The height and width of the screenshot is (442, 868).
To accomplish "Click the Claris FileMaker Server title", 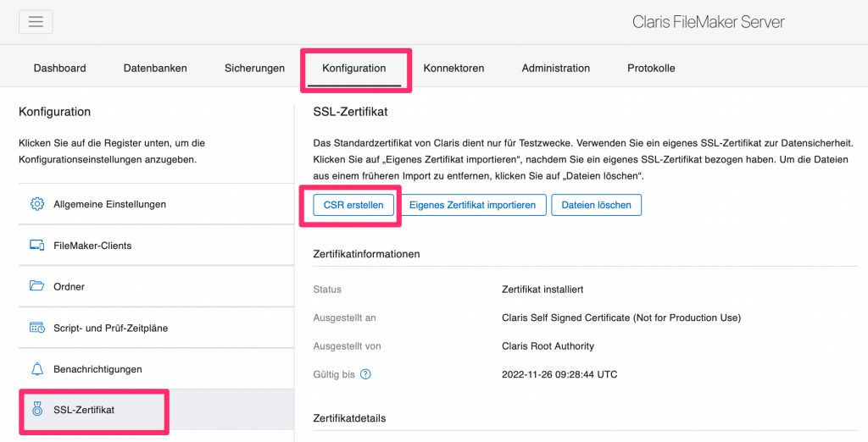I will coord(708,22).
